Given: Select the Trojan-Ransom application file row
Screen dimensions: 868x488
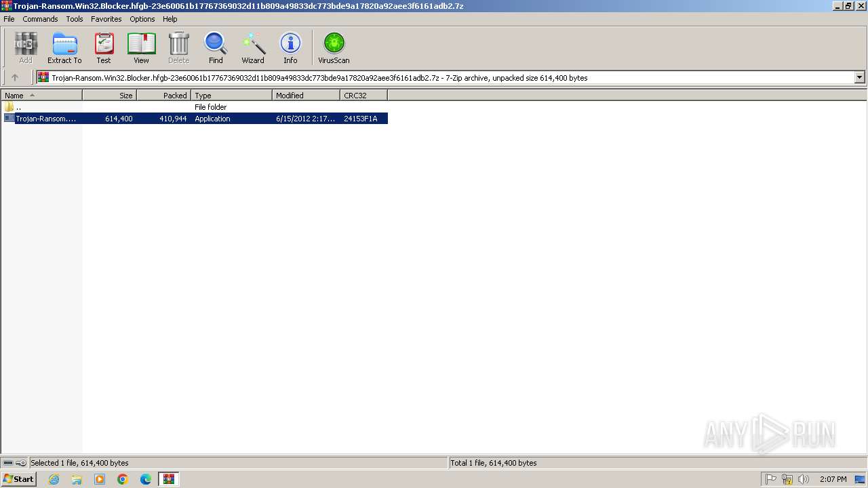Looking at the screenshot, I should point(194,119).
